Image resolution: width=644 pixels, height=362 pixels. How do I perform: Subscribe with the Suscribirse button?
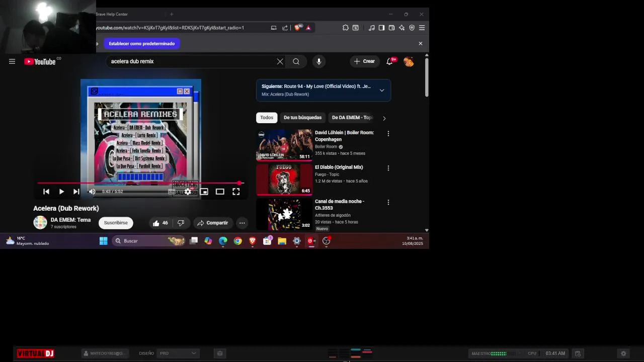tap(116, 223)
